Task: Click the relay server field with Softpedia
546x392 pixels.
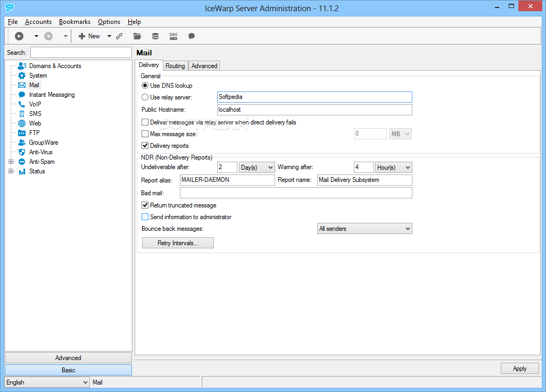Action: coord(315,97)
